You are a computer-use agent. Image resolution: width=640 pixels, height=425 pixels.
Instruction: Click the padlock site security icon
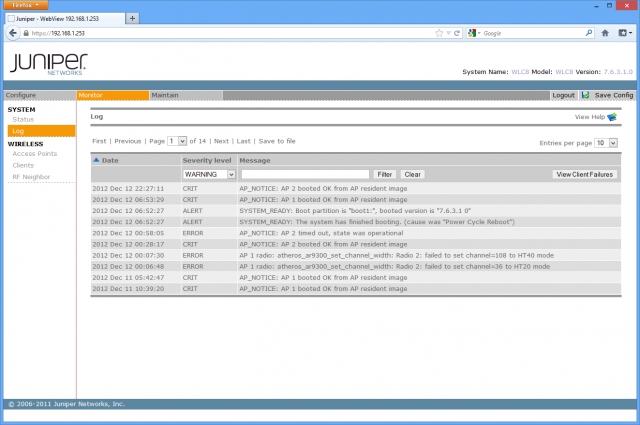click(26, 33)
